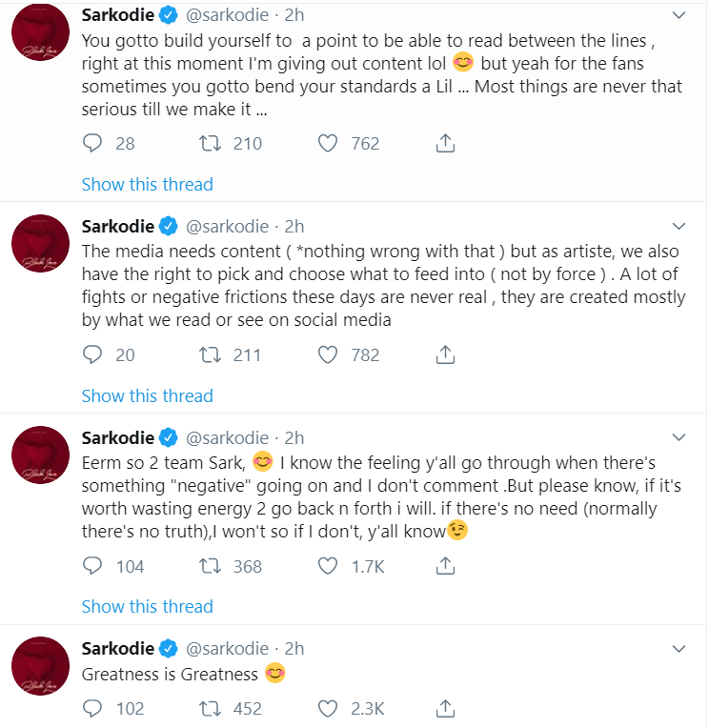The height and width of the screenshot is (728, 709).
Task: Show thread under the 1.7K-like tweet
Action: (x=147, y=606)
